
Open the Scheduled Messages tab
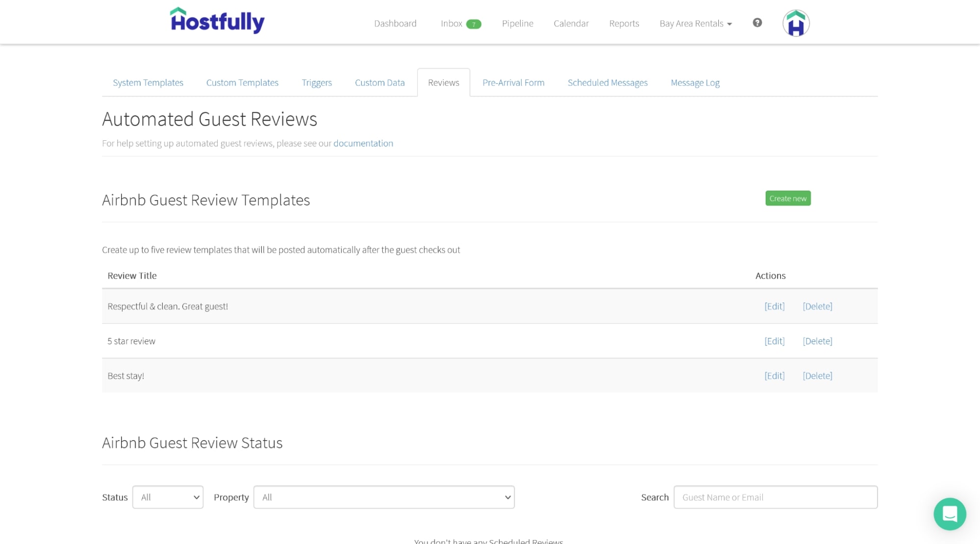tap(607, 82)
